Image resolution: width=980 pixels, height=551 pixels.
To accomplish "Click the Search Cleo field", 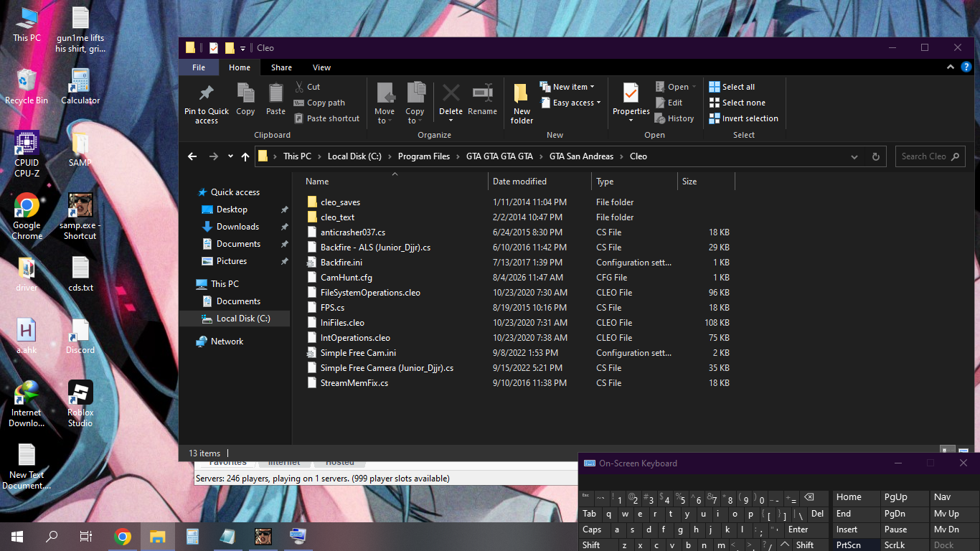I will (930, 156).
